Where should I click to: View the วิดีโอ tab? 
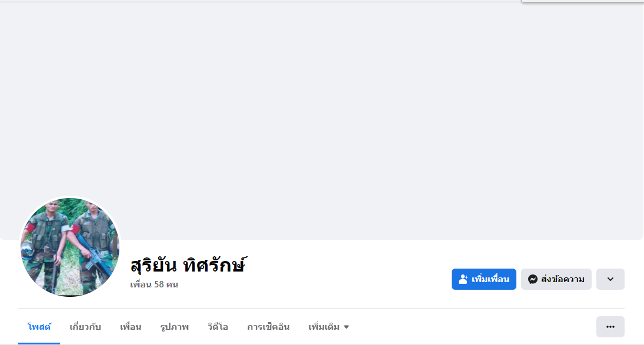(x=218, y=327)
